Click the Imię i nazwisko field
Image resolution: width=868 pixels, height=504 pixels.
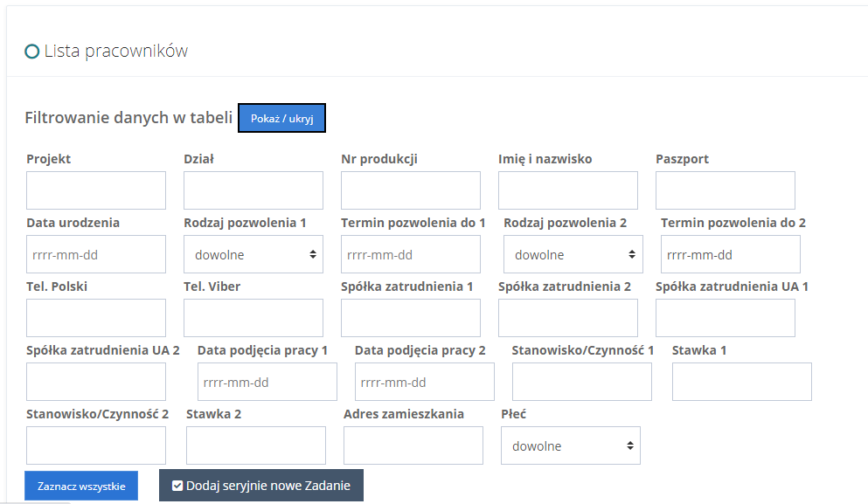pos(568,190)
